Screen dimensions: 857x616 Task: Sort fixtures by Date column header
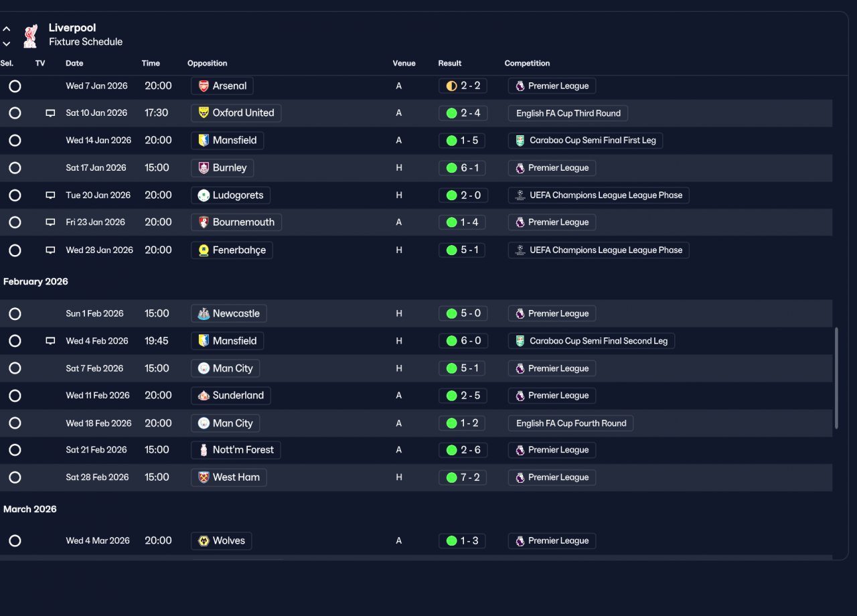[x=74, y=64]
